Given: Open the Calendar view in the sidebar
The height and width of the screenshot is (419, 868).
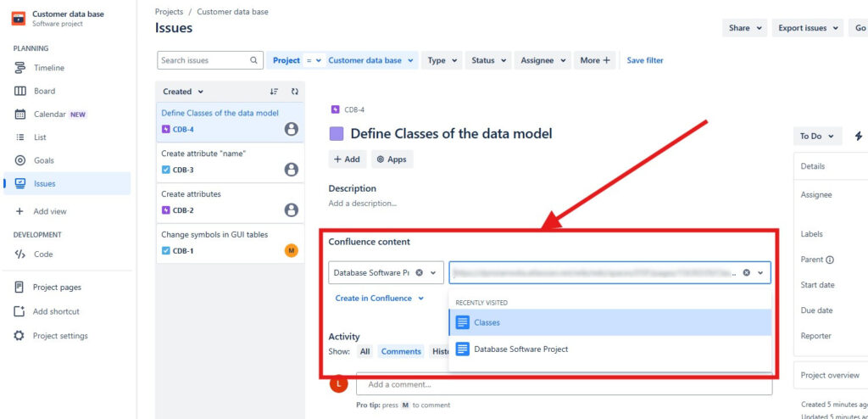Looking at the screenshot, I should pos(48,115).
